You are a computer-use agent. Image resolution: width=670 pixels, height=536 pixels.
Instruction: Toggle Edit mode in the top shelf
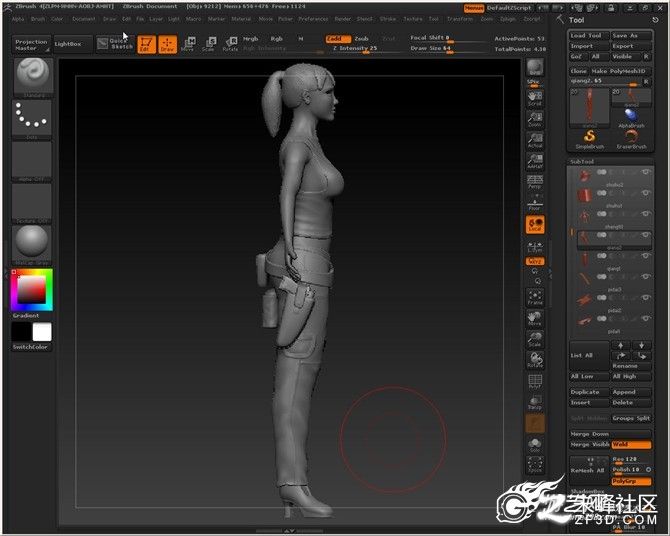[x=146, y=44]
